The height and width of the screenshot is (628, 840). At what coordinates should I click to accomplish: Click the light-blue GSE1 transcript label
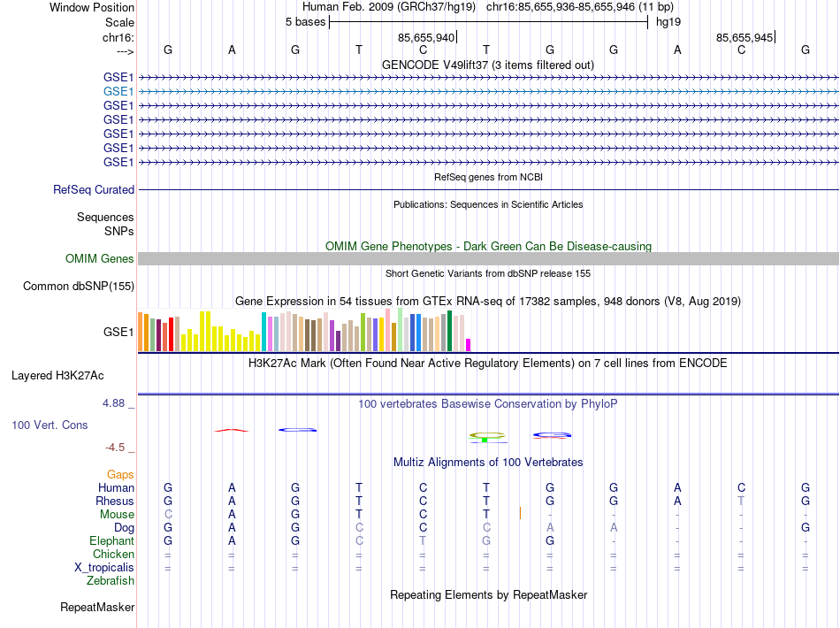click(x=118, y=92)
